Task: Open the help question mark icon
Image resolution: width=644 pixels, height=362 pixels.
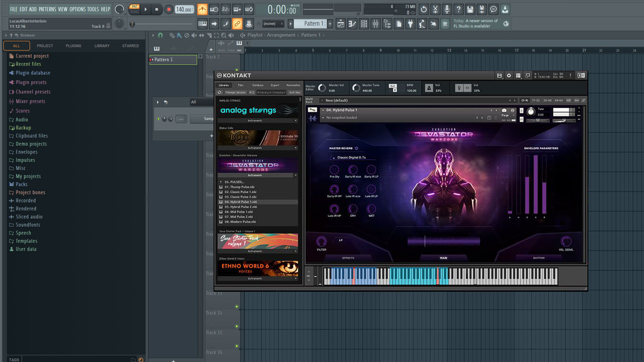Action: pos(458,9)
